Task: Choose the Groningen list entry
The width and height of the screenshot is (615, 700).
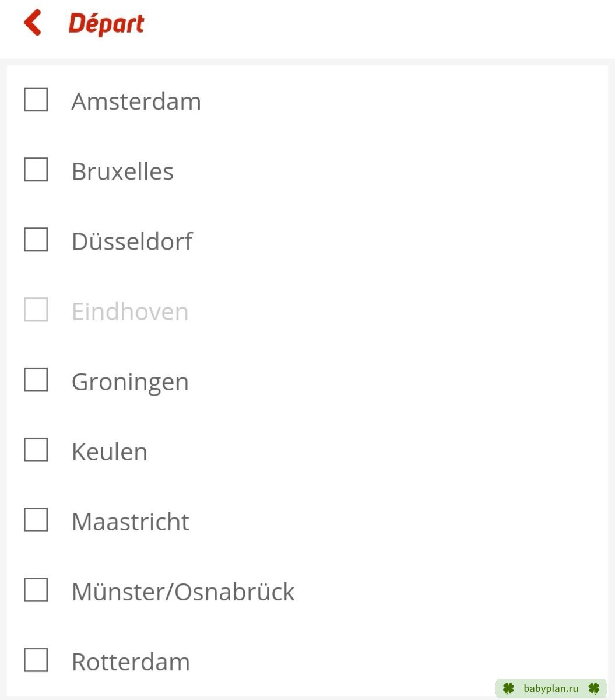Action: pos(130,383)
